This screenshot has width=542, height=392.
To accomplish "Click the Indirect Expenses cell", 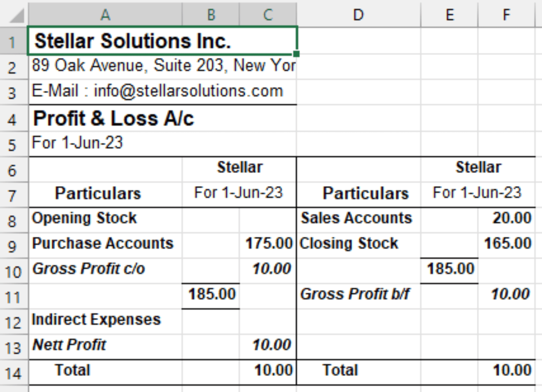I will [x=106, y=319].
